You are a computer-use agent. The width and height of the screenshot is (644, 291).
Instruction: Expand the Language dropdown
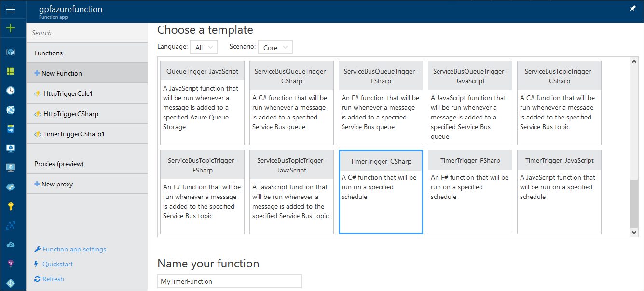[x=204, y=47]
